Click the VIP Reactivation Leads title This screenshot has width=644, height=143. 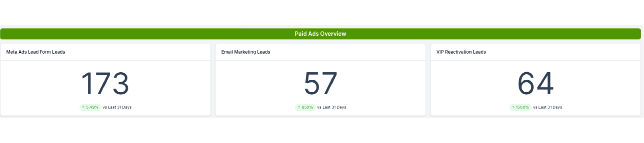[461, 52]
